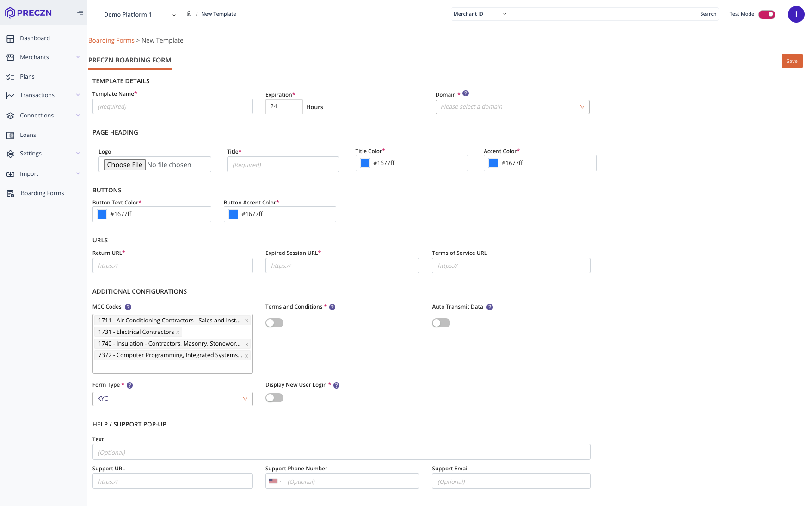812x506 pixels.
Task: Turn on Auto Transmit Data switch
Action: (441, 323)
